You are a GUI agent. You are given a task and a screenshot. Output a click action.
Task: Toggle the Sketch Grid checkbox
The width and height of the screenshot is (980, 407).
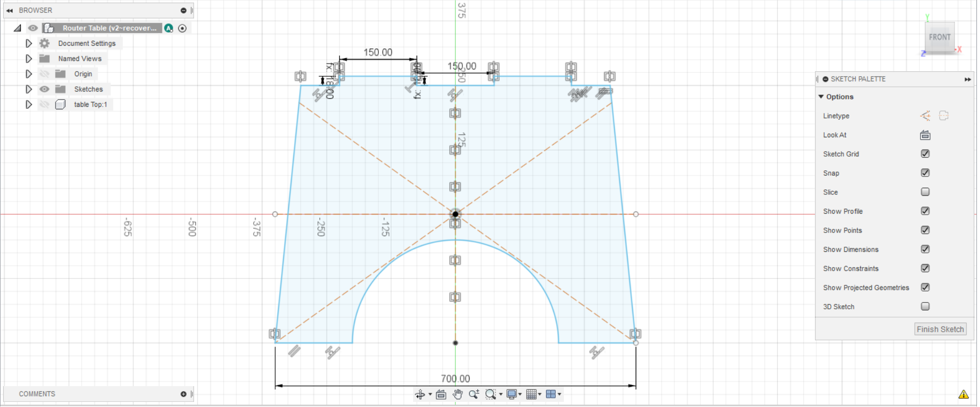(925, 154)
